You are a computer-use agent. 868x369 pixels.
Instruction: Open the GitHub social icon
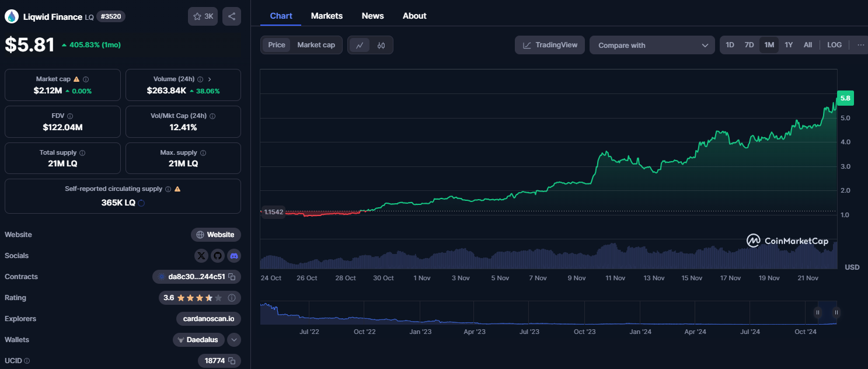click(x=218, y=256)
